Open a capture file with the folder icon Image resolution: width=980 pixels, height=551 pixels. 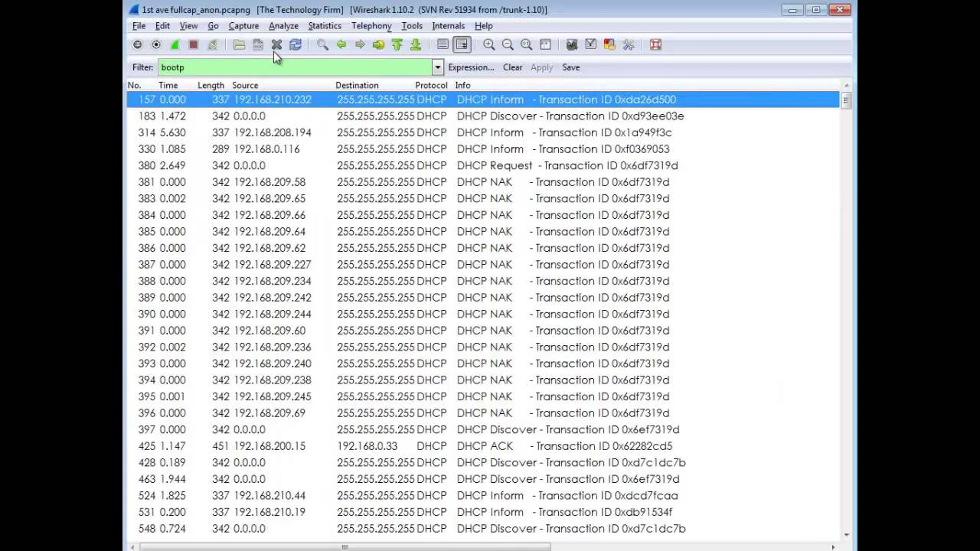tap(239, 45)
